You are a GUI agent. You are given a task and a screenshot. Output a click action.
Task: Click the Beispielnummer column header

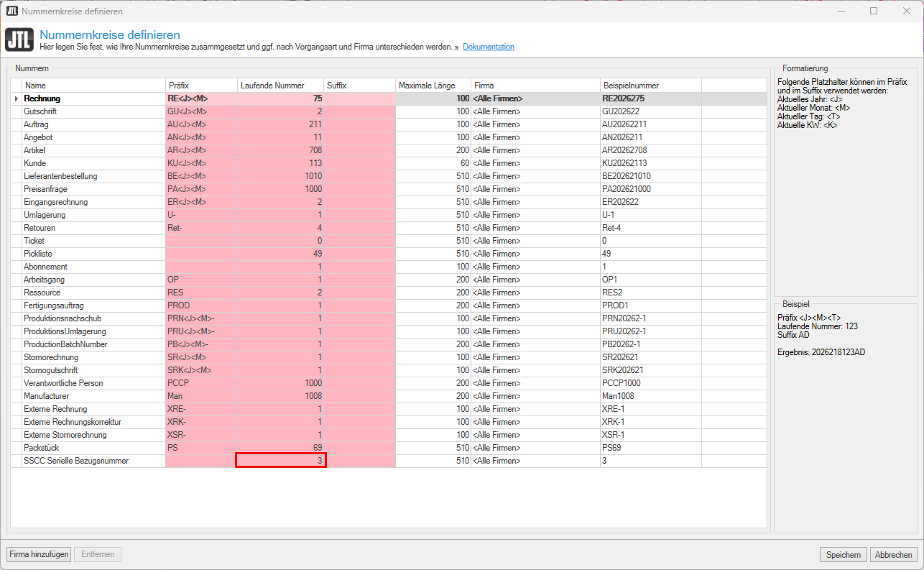click(x=650, y=86)
